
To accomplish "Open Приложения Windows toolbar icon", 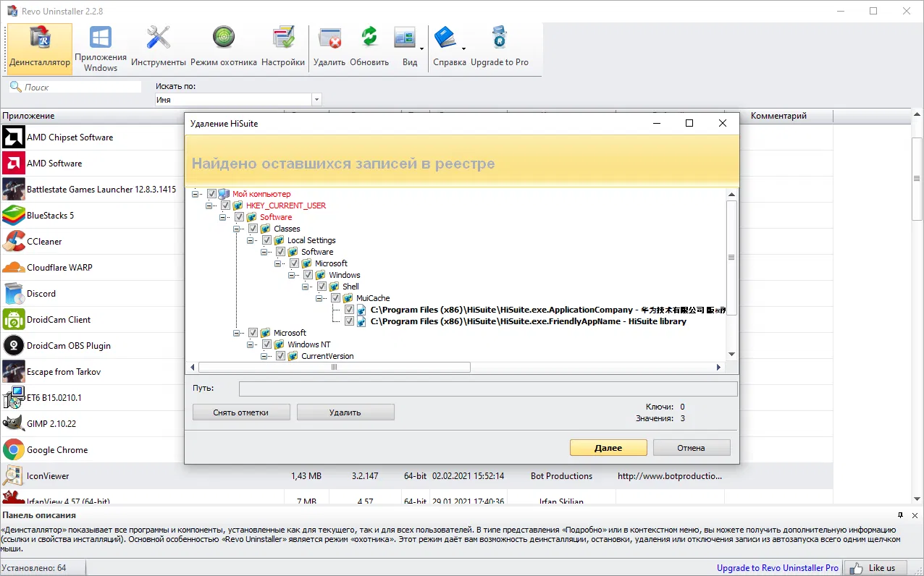I will point(100,37).
